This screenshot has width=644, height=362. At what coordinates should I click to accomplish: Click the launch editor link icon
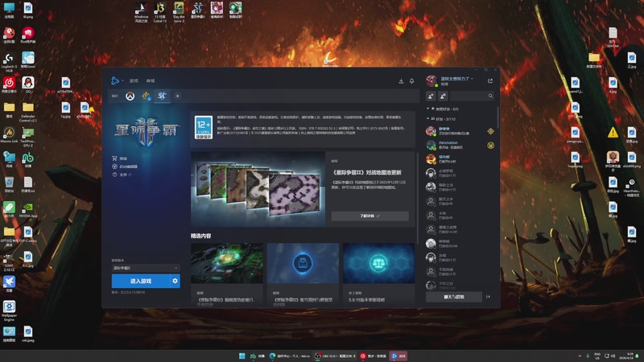(x=114, y=167)
